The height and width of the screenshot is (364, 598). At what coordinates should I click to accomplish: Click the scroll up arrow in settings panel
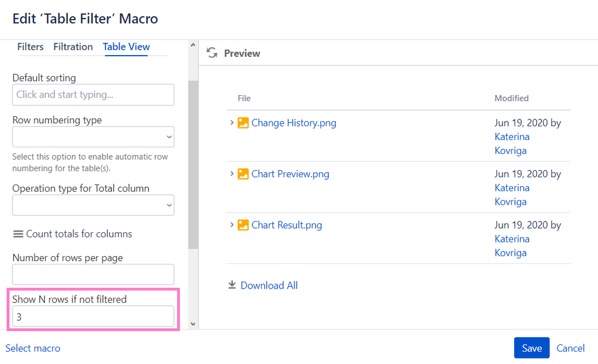pyautogui.click(x=193, y=45)
